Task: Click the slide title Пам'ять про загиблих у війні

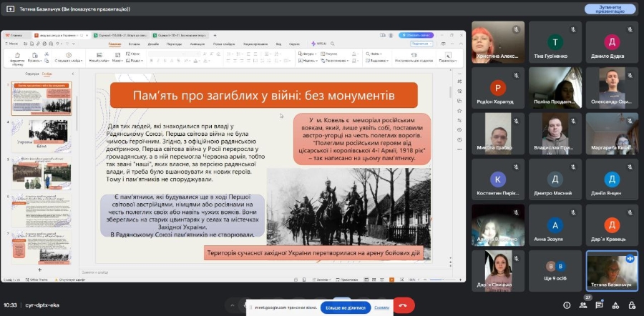Action: pos(263,96)
